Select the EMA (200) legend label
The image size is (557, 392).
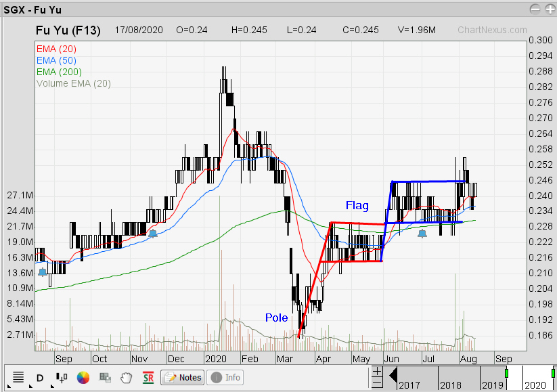(59, 72)
